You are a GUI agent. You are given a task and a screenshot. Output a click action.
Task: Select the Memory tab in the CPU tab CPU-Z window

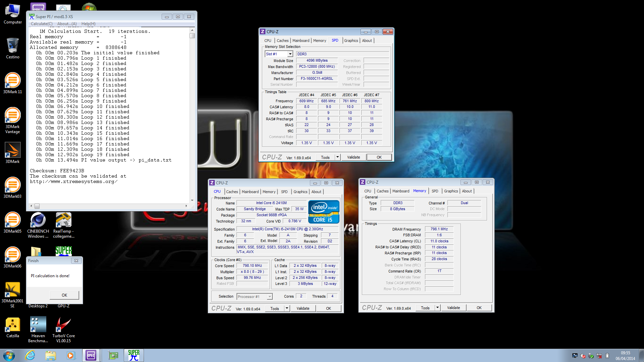pyautogui.click(x=269, y=192)
